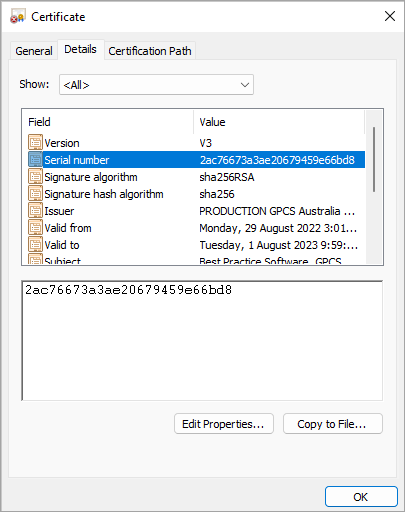Click inside the serial number value text box
405x512 pixels.
(202, 341)
